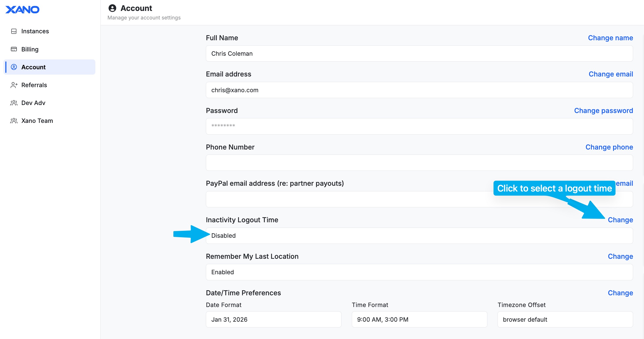Click the email address field chris@xano.com
Image resolution: width=644 pixels, height=339 pixels.
(x=419, y=90)
